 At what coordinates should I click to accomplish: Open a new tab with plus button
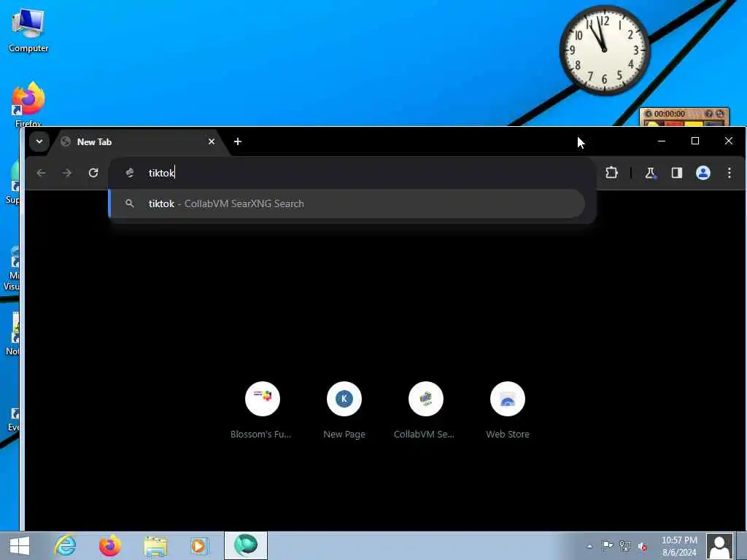238,141
